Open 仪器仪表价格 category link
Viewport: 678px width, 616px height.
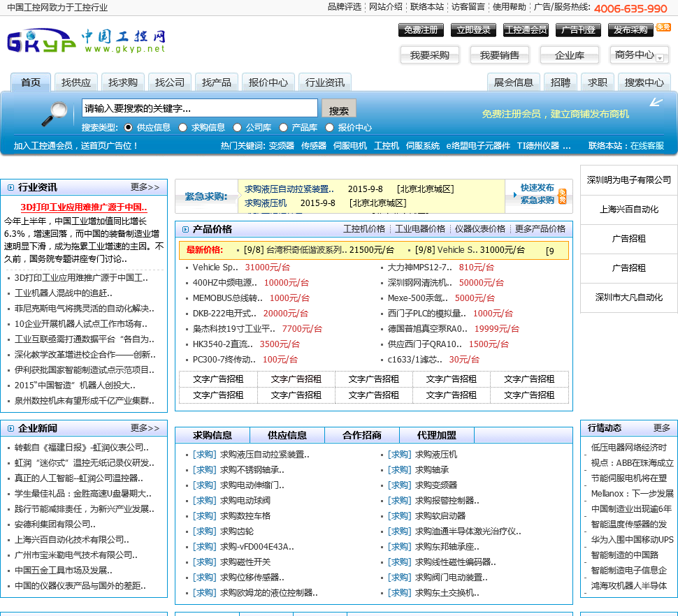480,229
